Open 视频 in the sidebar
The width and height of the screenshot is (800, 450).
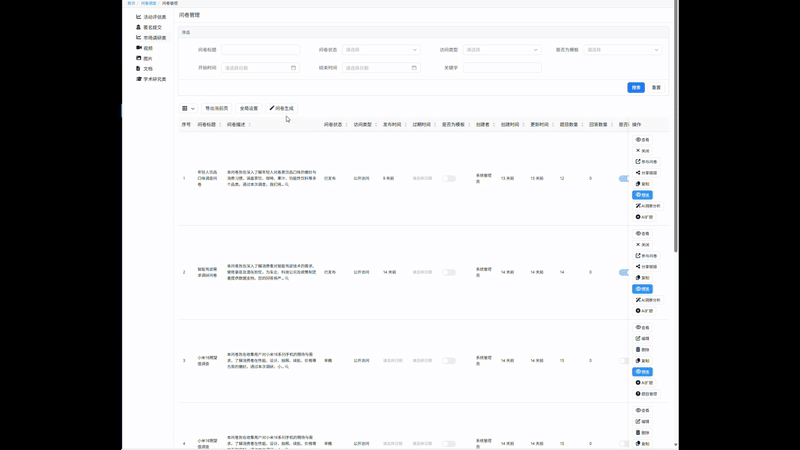tap(144, 48)
